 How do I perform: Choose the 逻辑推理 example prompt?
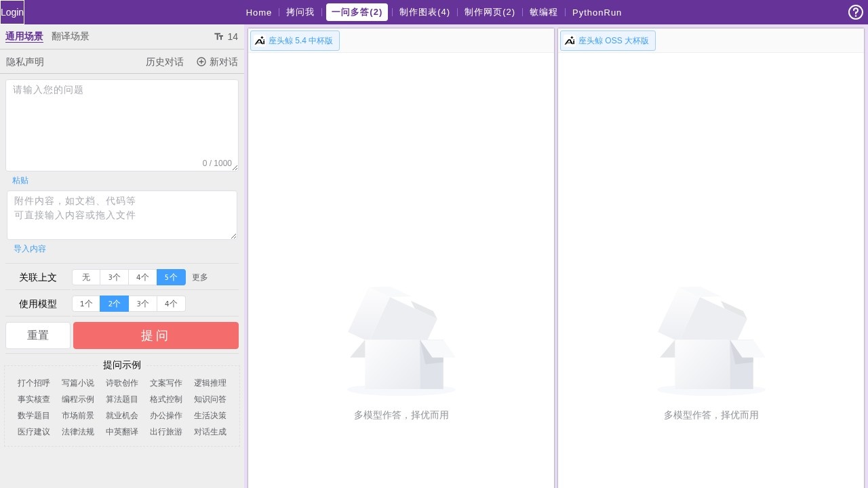click(210, 383)
